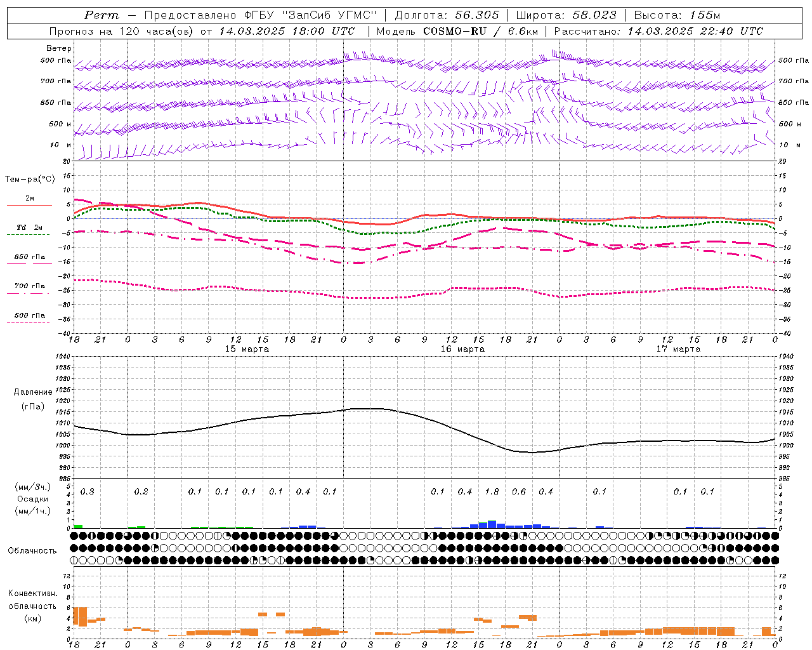The image size is (812, 650).
Task: Click the computed time "14.03.2025 22:40 UTC"
Action: [x=695, y=31]
